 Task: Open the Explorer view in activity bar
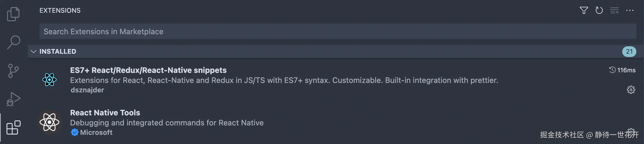click(13, 14)
